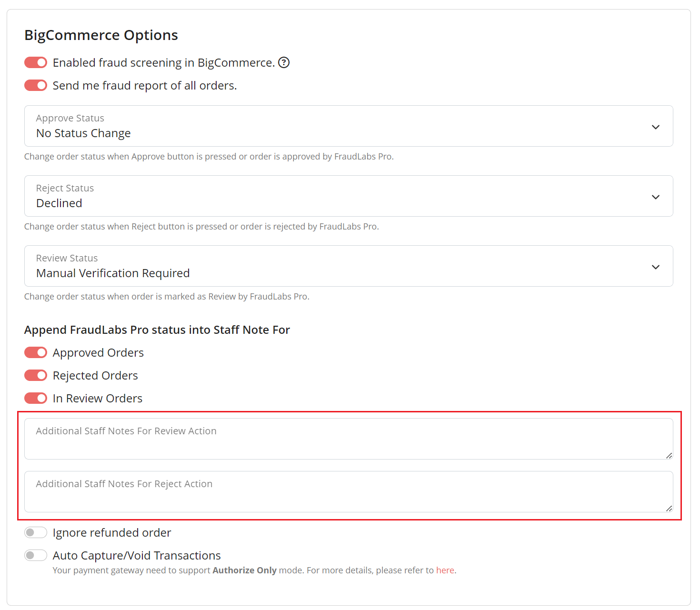Click 'Append FraudLabs Pro status into Staff Note For' heading

[x=157, y=330]
